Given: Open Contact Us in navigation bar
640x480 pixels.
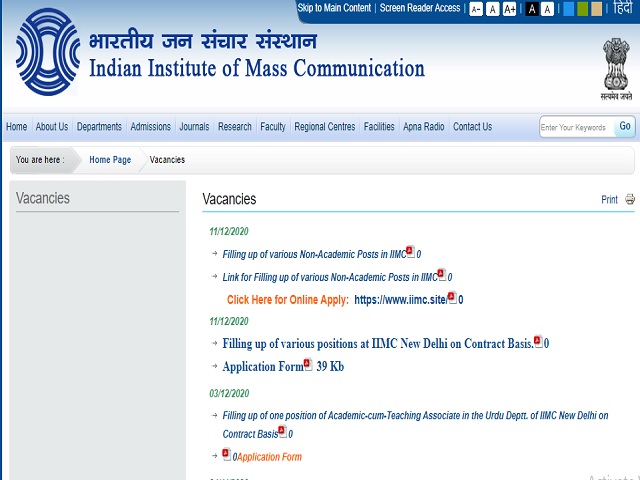Looking at the screenshot, I should point(472,127).
